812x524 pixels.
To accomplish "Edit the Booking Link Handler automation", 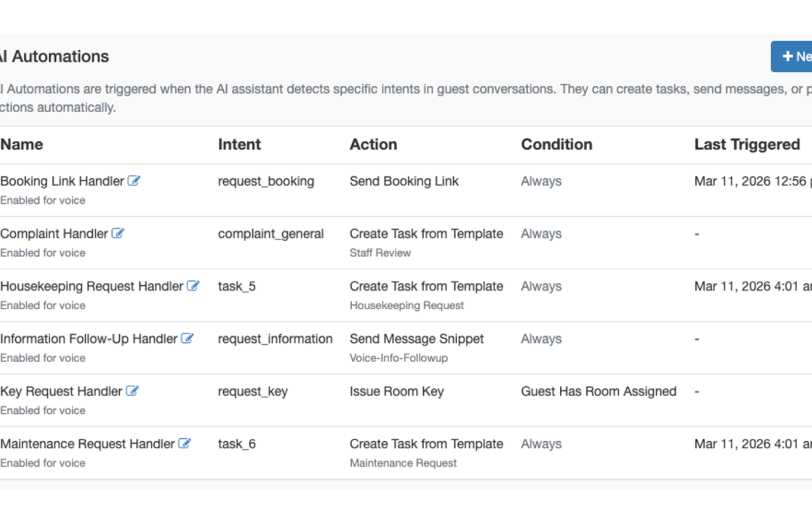I will [133, 181].
